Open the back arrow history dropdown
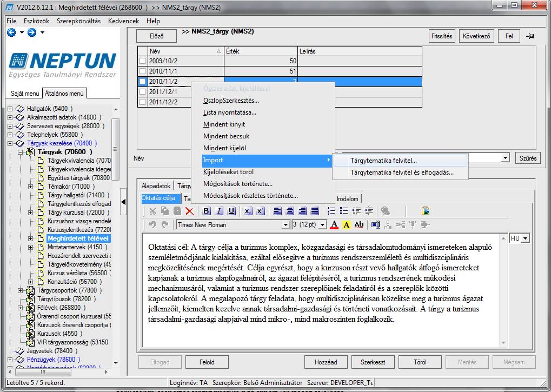 click(x=22, y=32)
